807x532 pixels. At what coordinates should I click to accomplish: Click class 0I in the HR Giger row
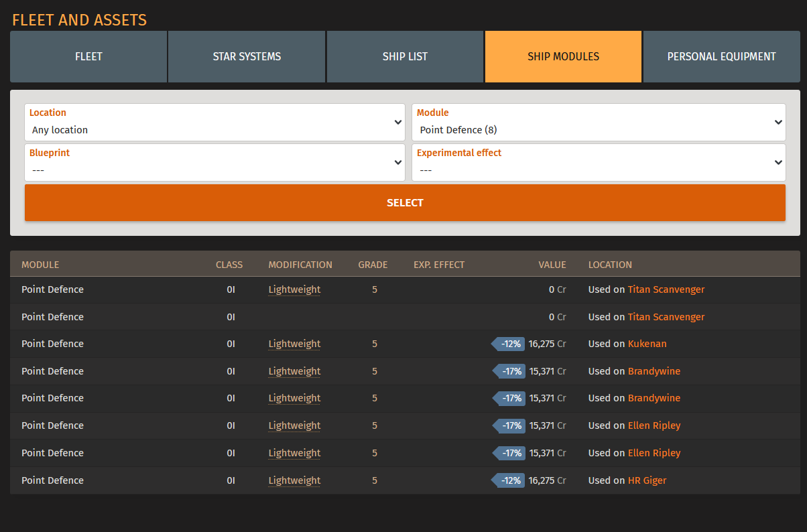[231, 480]
